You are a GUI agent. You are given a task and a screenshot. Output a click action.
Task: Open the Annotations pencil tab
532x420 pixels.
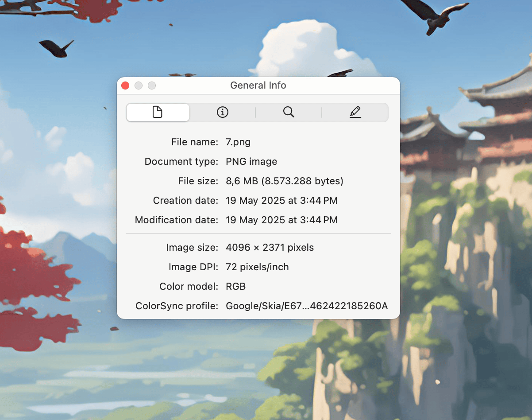click(355, 113)
